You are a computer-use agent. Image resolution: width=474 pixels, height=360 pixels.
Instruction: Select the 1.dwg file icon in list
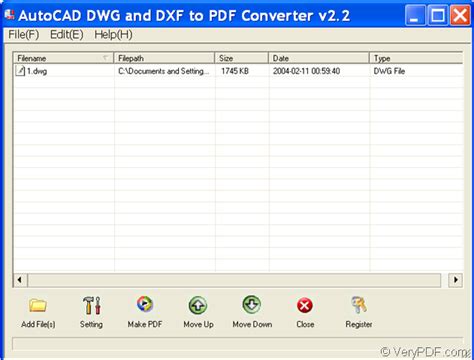click(x=20, y=71)
